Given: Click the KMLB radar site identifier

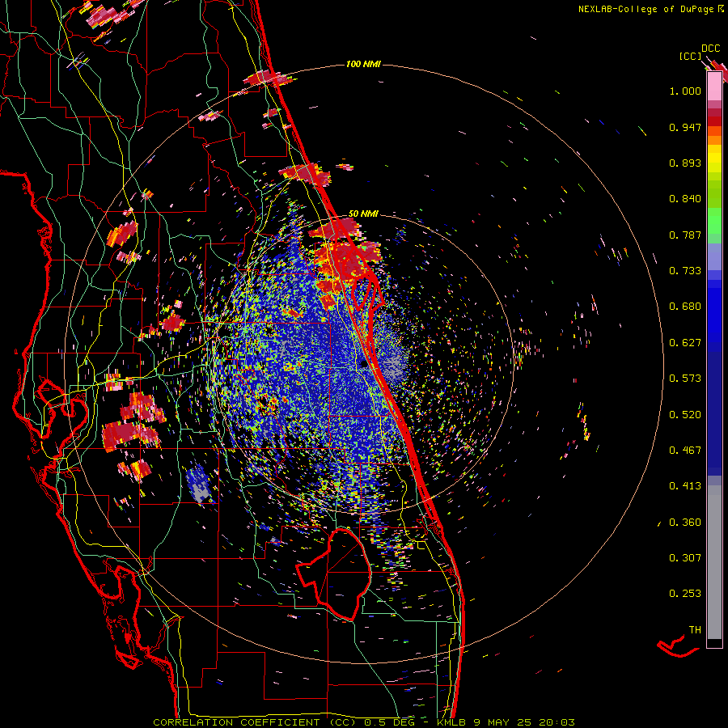Looking at the screenshot, I should [452, 722].
